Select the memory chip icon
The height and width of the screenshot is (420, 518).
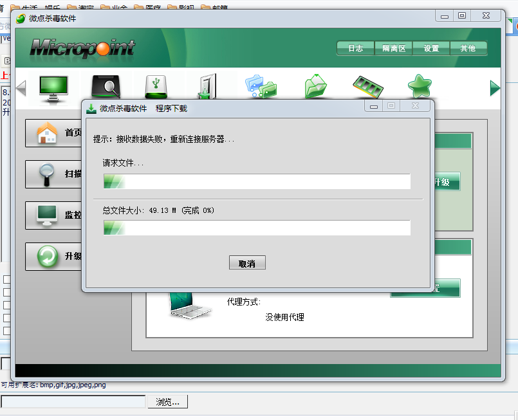[x=368, y=87]
